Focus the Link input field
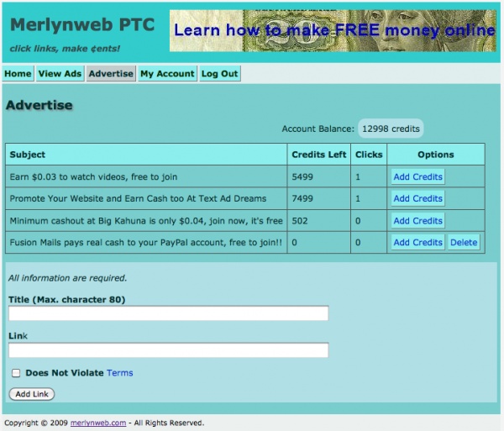The height and width of the screenshot is (431, 504). (169, 350)
